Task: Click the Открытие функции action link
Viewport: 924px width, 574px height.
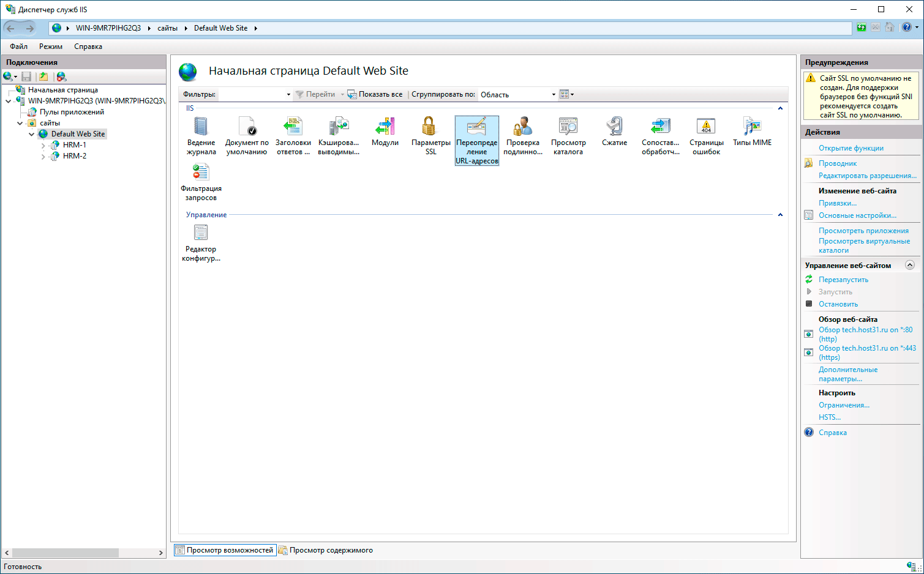Action: click(851, 148)
